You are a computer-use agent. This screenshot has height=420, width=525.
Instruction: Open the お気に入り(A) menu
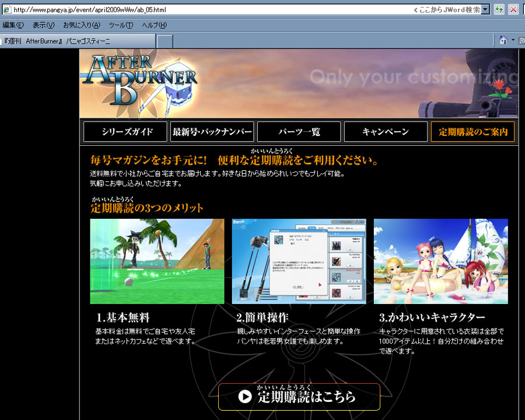pos(82,25)
